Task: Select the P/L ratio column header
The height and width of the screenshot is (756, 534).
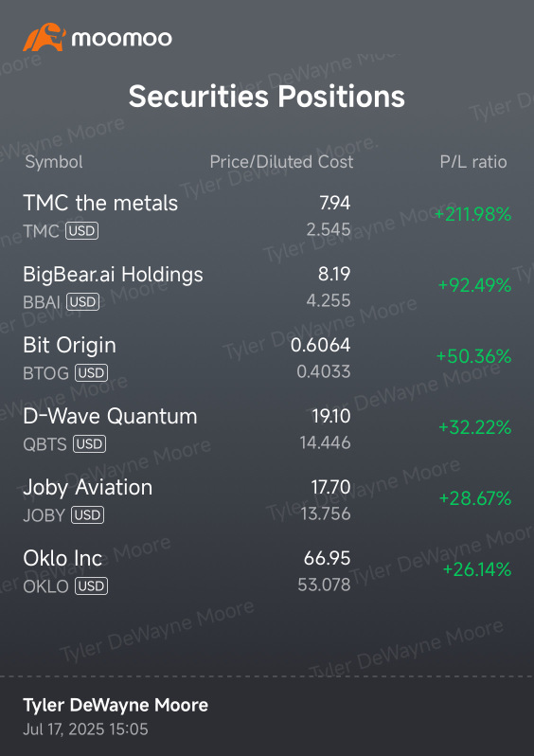Action: click(x=473, y=162)
